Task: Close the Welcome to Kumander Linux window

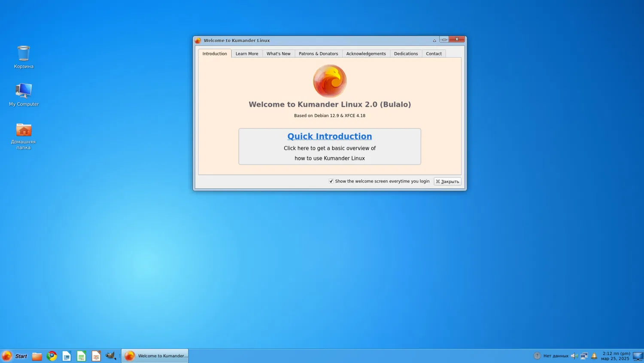Action: (457, 40)
